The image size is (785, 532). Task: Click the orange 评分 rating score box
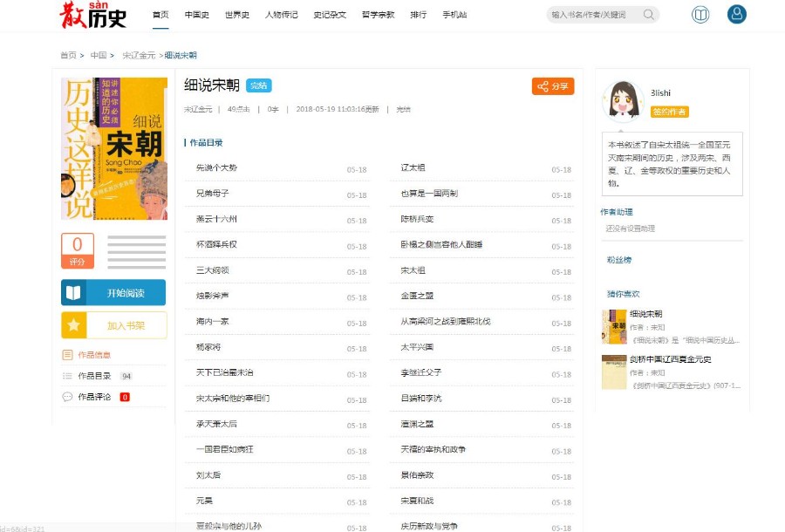point(77,251)
